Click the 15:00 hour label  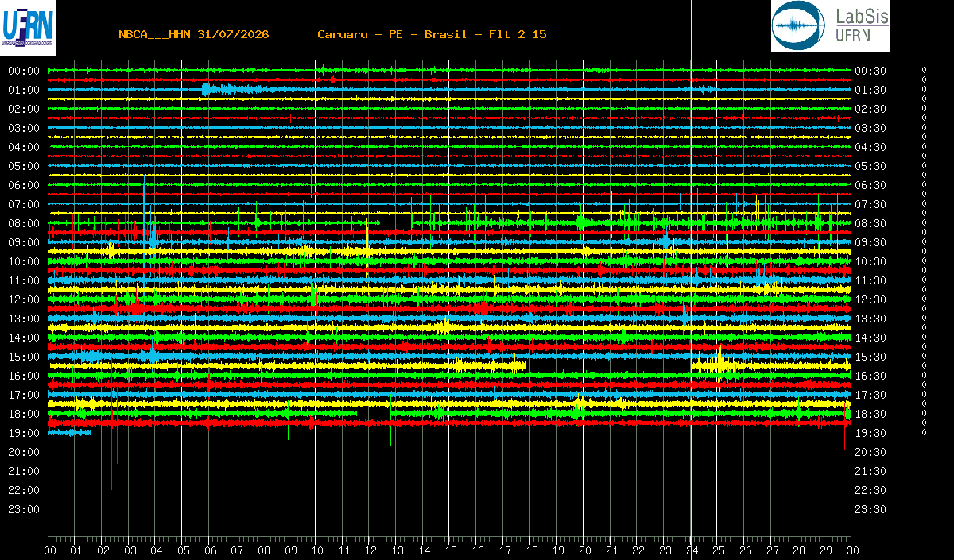pos(24,357)
